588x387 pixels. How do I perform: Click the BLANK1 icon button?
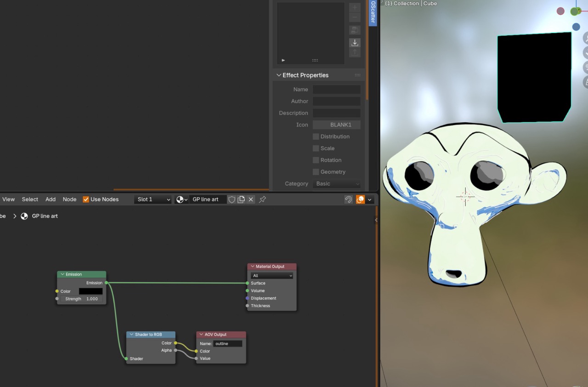click(337, 125)
